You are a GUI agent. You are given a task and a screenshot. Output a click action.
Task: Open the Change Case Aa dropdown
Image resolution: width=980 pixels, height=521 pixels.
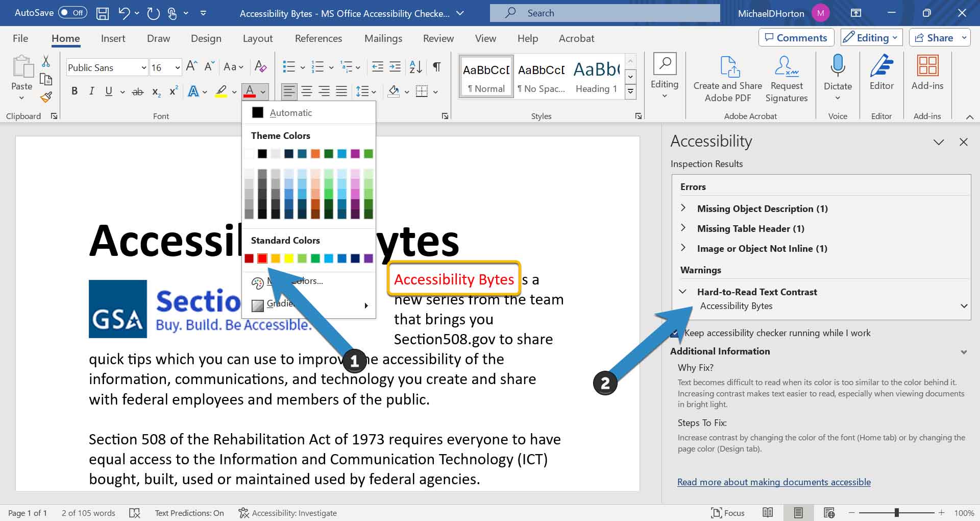click(233, 67)
